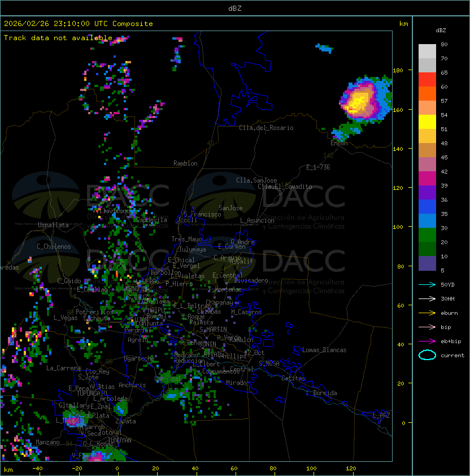The width and height of the screenshot is (470, 476).
Task: Click the 'Lomas_Blancas' map label
Action: tap(324, 350)
